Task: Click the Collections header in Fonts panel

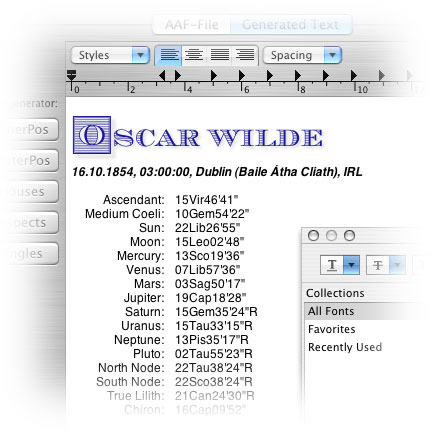Action: click(335, 293)
